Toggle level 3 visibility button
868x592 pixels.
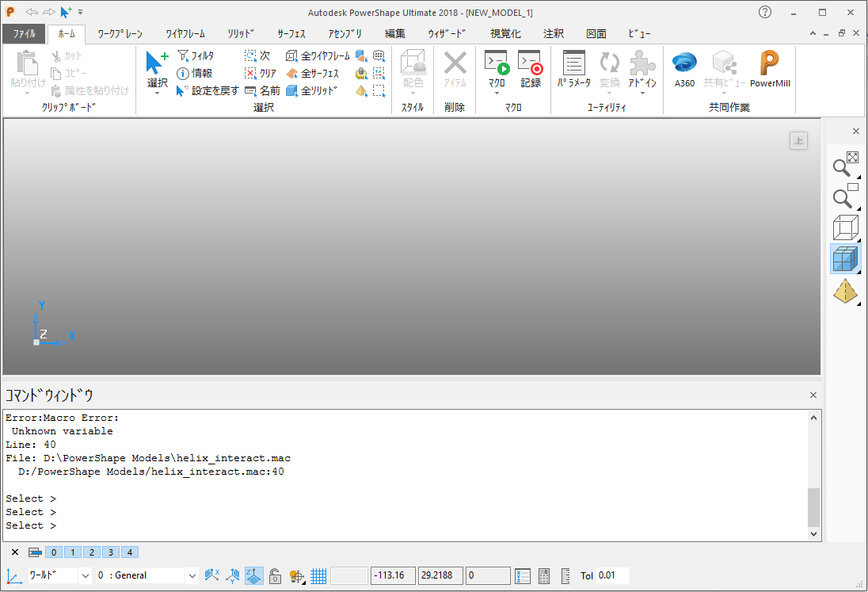pos(111,552)
